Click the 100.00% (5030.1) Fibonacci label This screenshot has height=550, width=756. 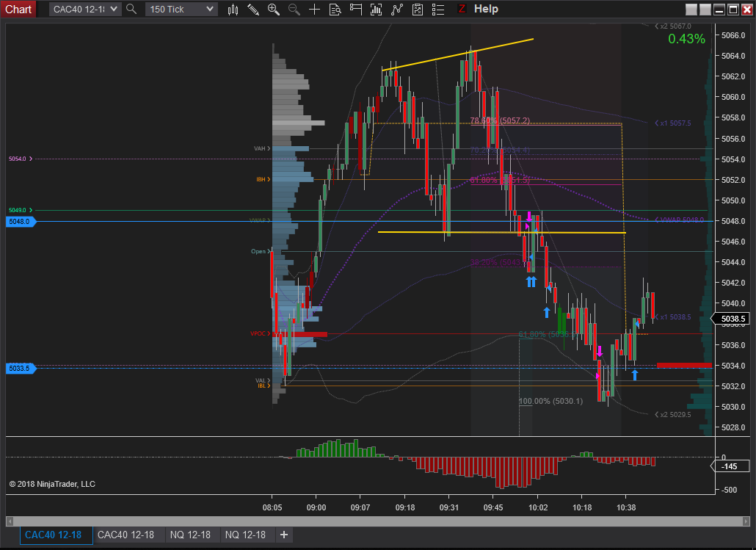click(x=550, y=401)
